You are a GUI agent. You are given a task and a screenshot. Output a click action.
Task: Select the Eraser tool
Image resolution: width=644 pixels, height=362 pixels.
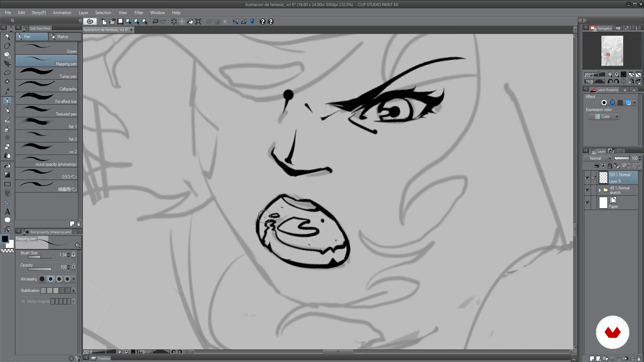point(7,147)
